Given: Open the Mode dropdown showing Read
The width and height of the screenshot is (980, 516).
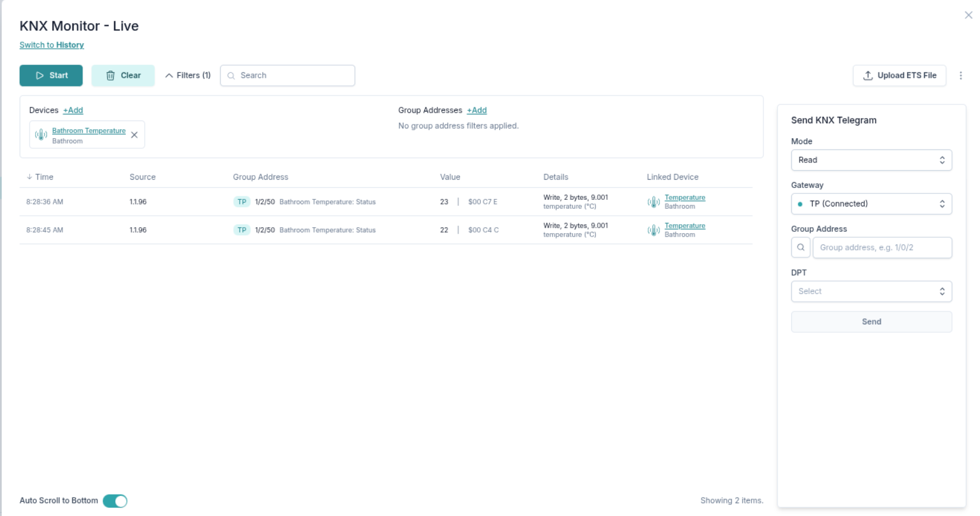Looking at the screenshot, I should tap(871, 160).
